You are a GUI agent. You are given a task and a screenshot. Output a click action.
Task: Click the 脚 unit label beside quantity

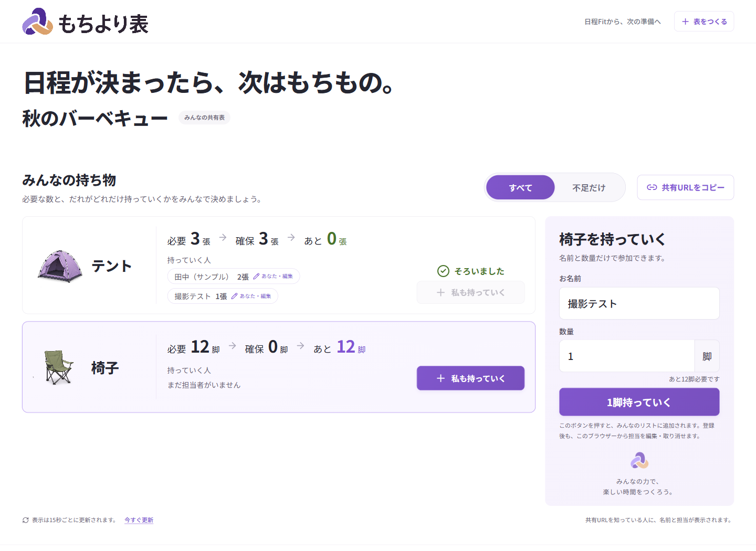pyautogui.click(x=707, y=356)
